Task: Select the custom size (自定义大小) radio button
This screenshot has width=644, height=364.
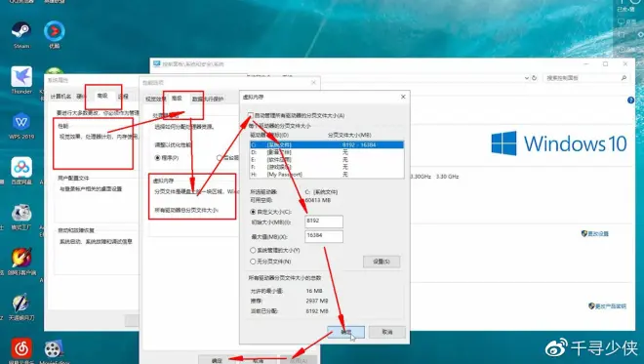Action: (253, 212)
